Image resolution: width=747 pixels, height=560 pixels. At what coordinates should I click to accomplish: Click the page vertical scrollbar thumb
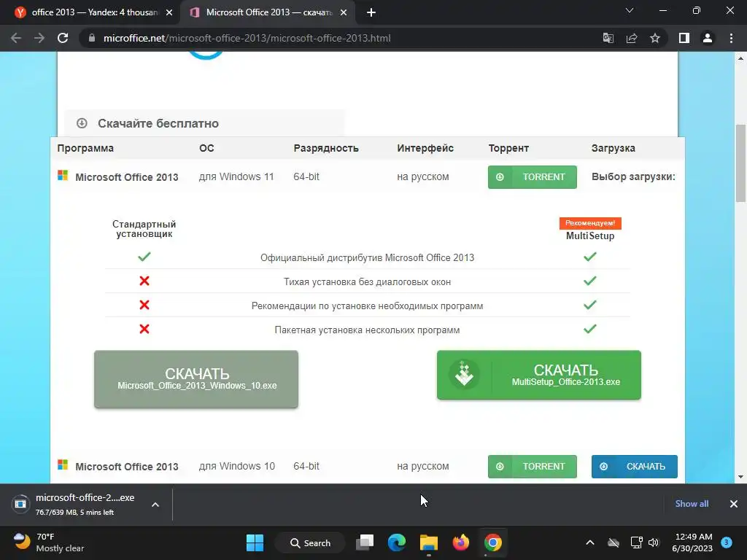click(741, 164)
